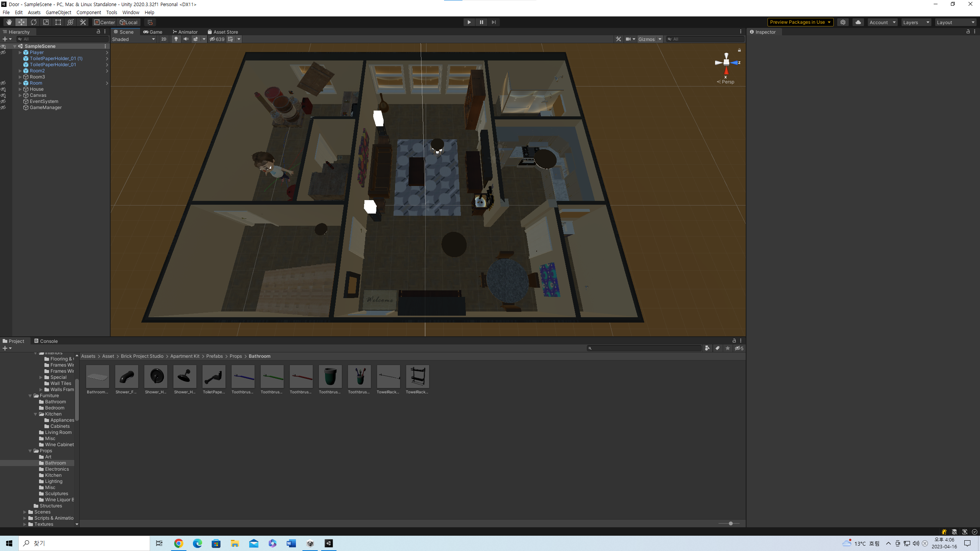Open the Shaded draw mode dropdown
The height and width of the screenshot is (551, 980).
click(134, 39)
